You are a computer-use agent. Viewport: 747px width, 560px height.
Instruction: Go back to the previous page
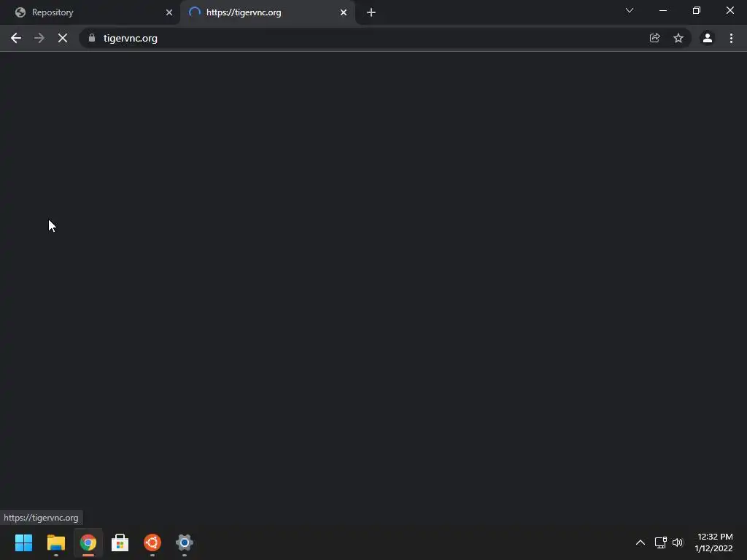click(16, 38)
